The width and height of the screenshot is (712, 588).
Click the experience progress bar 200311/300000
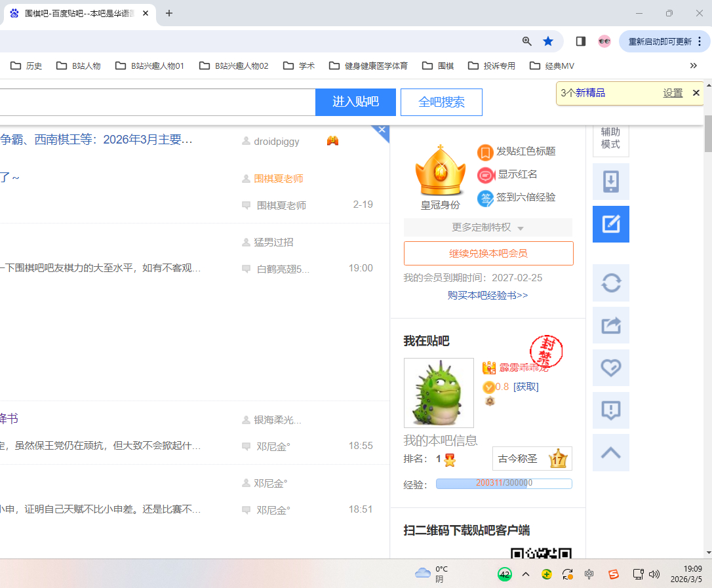click(504, 484)
